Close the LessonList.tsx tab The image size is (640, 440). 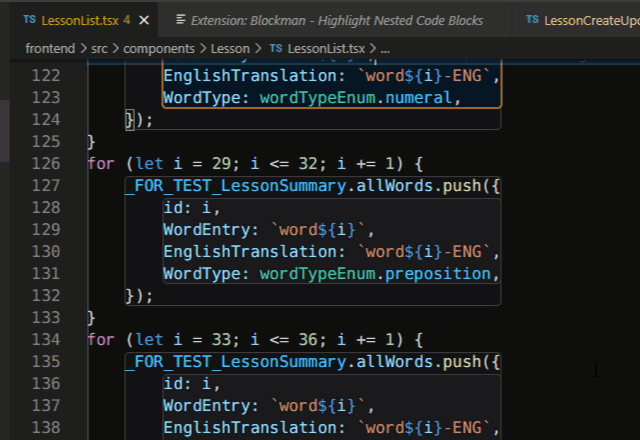point(144,20)
